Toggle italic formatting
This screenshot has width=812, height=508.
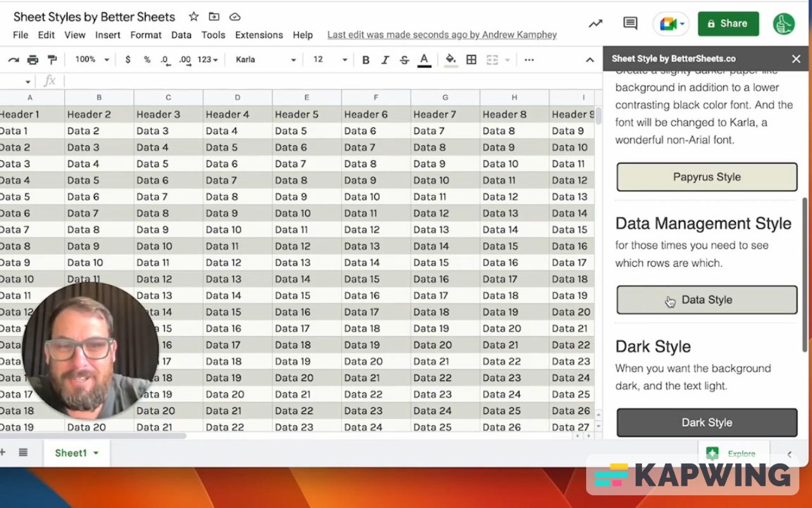[x=384, y=60]
